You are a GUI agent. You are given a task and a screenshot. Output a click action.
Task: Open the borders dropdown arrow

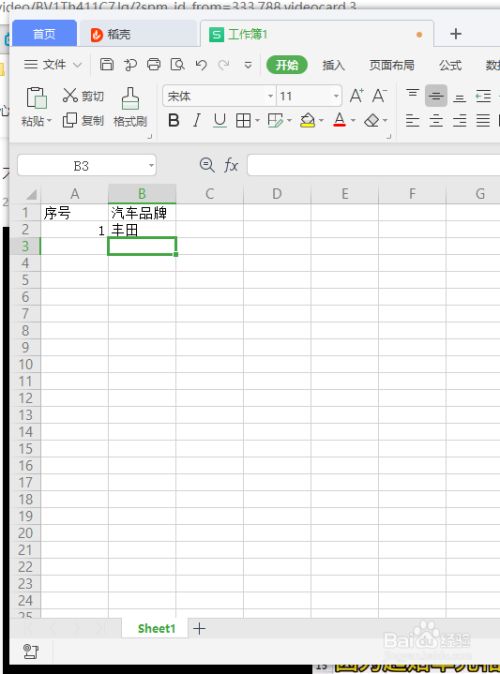click(x=257, y=121)
